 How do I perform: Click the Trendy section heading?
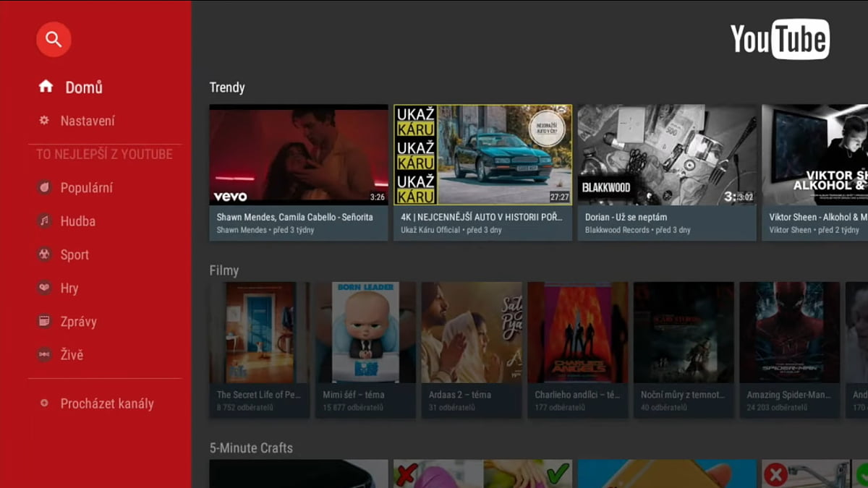227,87
